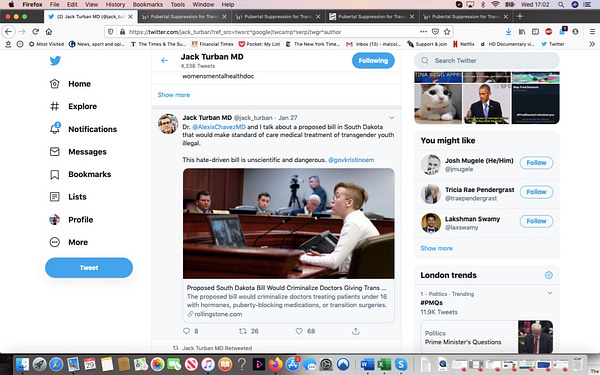Click the Search Twitter field
Screen dimensions: 600x375
[x=487, y=60]
